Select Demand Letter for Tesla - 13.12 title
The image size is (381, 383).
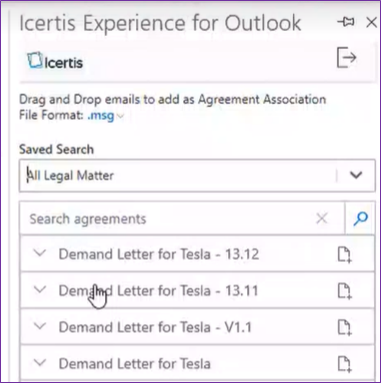pyautogui.click(x=159, y=254)
